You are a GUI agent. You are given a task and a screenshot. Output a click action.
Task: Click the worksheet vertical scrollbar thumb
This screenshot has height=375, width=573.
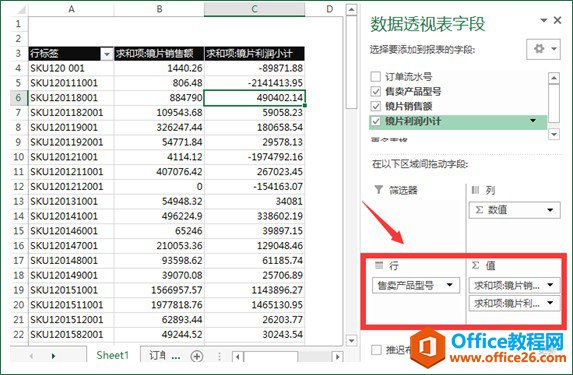click(x=351, y=62)
